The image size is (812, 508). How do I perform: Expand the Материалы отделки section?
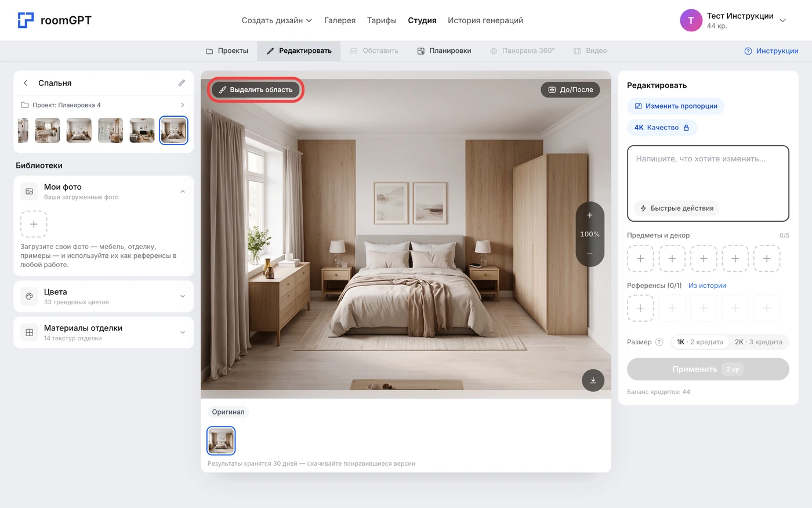pyautogui.click(x=183, y=333)
